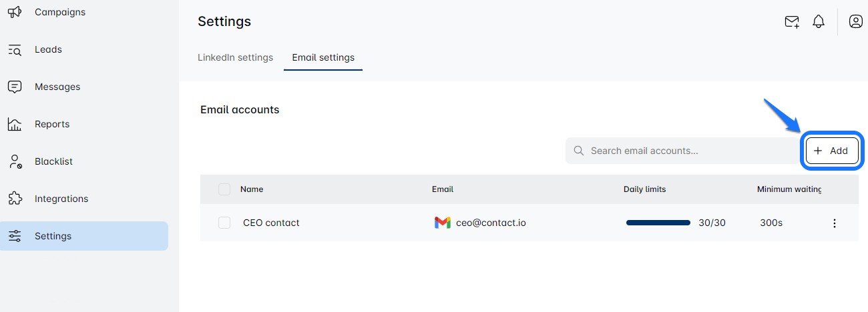This screenshot has width=868, height=312.
Task: Click the Blacklist person icon
Action: 15,161
